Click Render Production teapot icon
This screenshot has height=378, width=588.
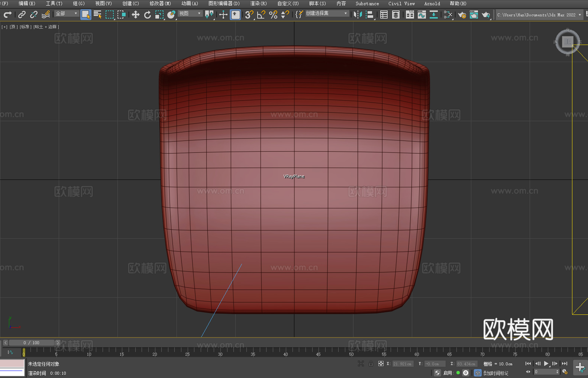point(486,14)
